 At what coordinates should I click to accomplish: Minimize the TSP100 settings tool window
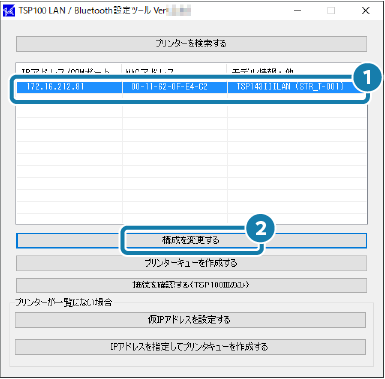coord(297,11)
